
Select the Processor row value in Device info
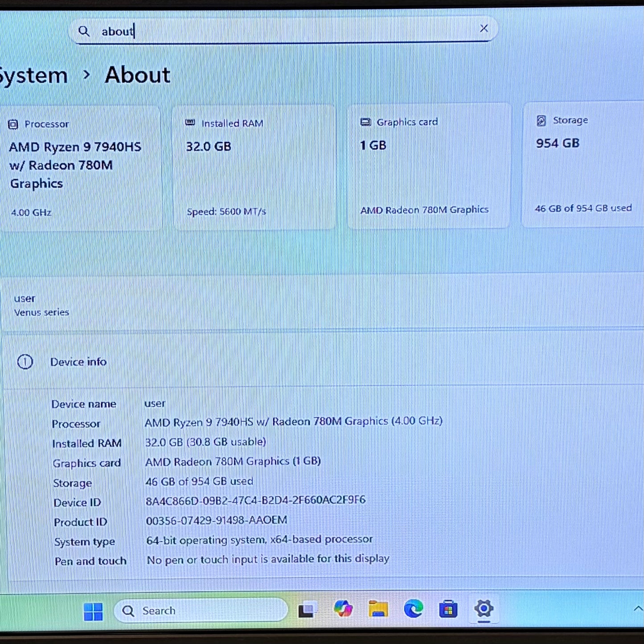click(x=293, y=421)
